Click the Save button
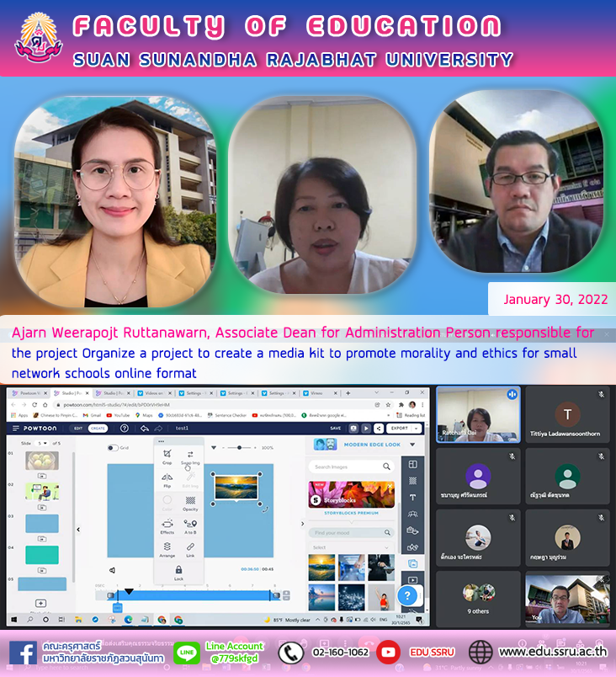Image resolution: width=616 pixels, height=677 pixels. click(335, 428)
